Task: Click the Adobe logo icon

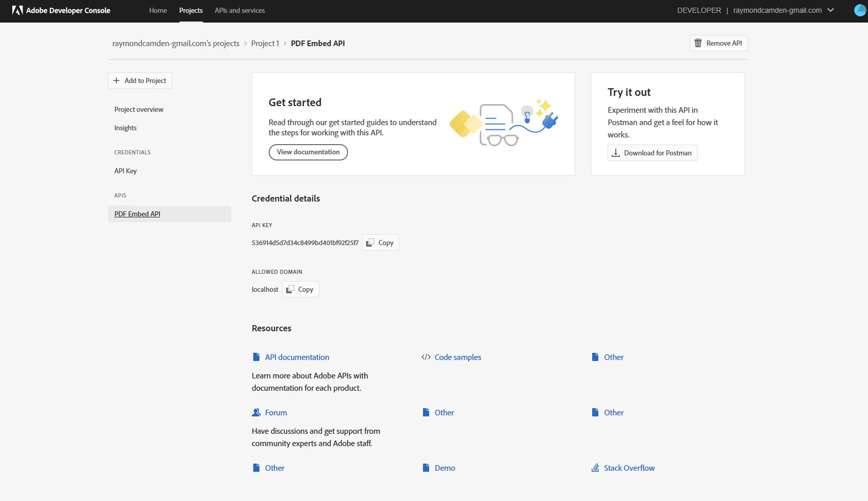Action: point(17,10)
